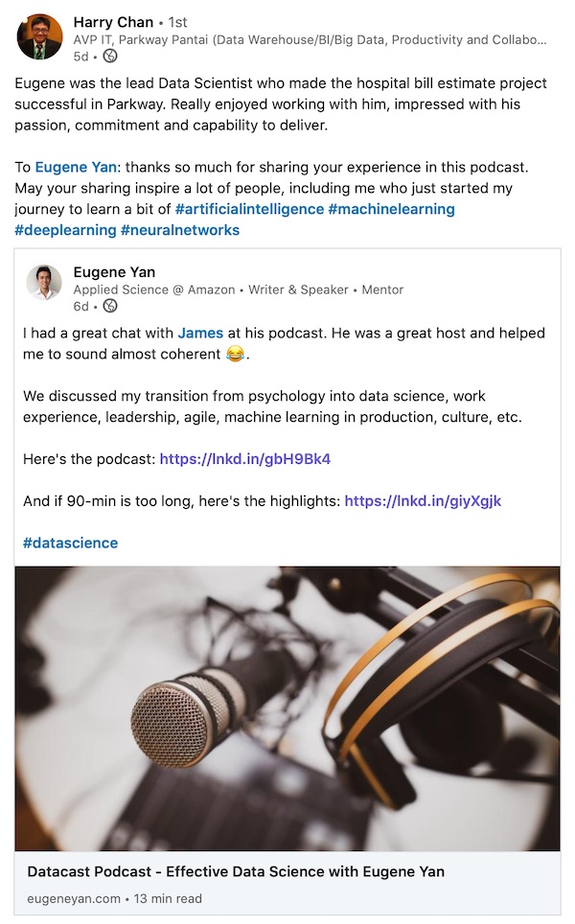Click Eugene Yan's profile avatar
Image resolution: width=575 pixels, height=924 pixels.
click(44, 283)
